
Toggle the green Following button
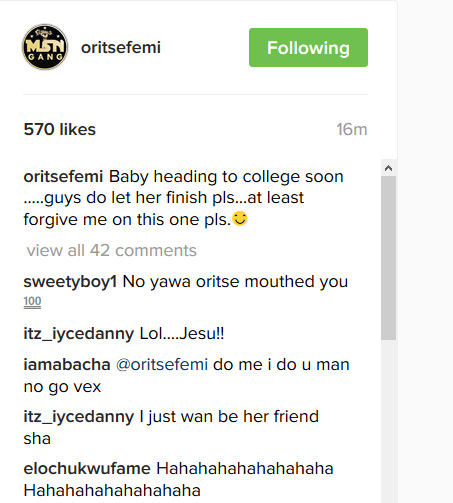(308, 47)
